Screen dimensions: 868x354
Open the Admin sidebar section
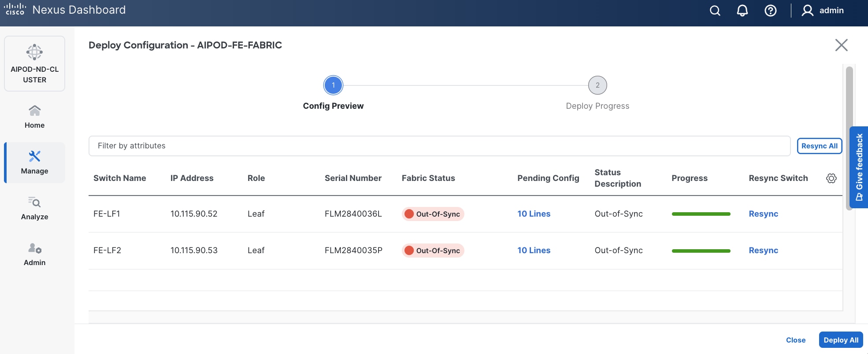click(x=35, y=254)
